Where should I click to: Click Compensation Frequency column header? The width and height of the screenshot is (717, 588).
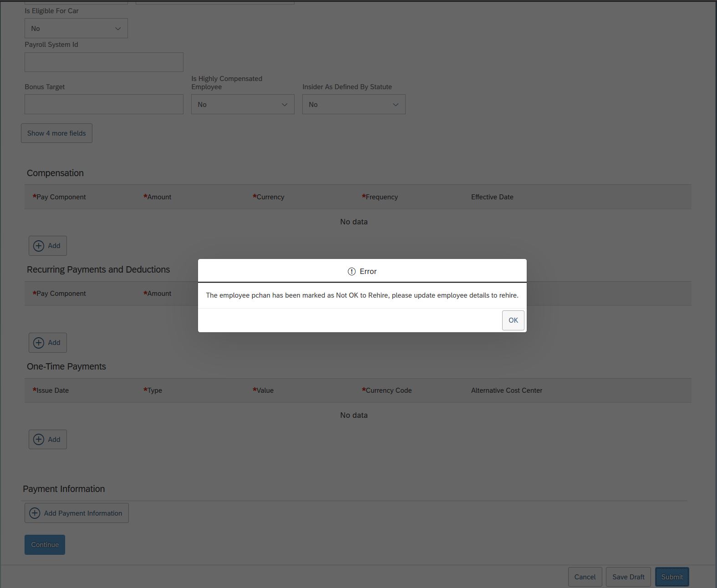[380, 197]
